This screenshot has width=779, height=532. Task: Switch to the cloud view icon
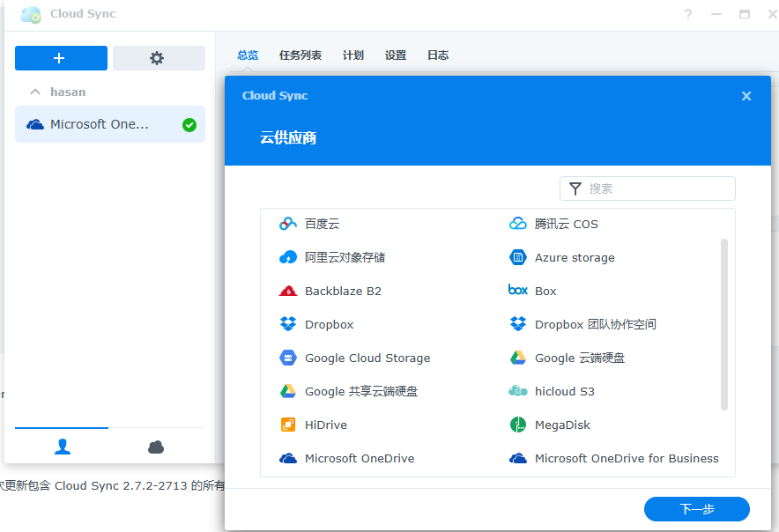(x=156, y=447)
